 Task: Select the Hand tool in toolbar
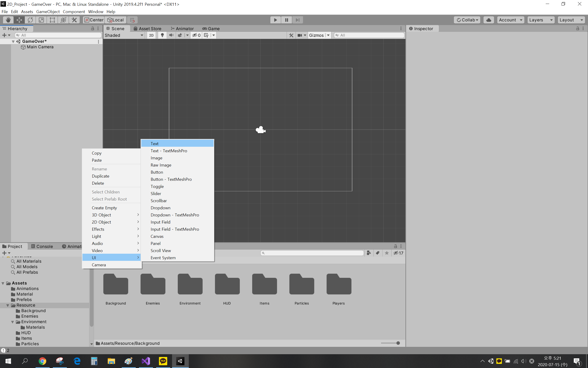coord(8,20)
